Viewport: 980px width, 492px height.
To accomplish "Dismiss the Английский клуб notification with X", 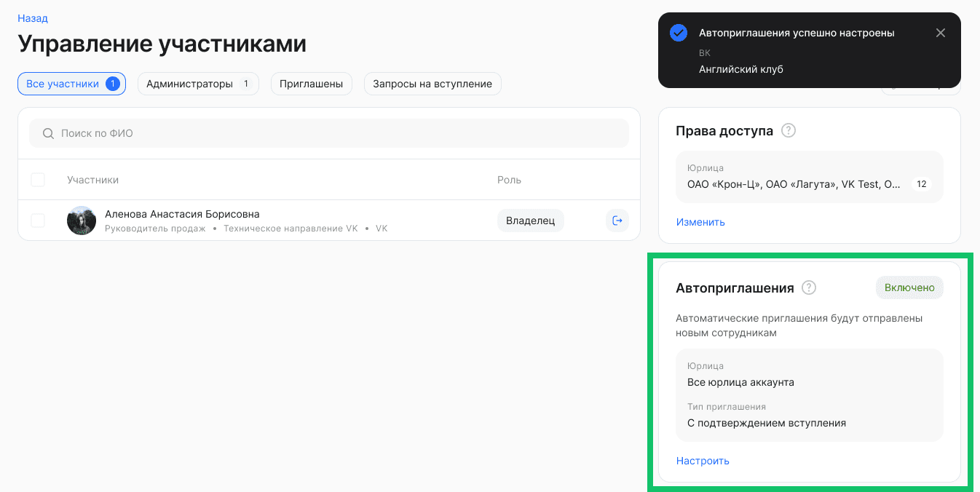I will point(940,32).
